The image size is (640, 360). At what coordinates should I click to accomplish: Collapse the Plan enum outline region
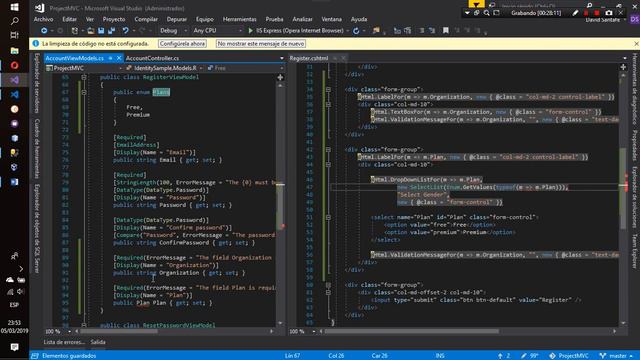click(84, 92)
